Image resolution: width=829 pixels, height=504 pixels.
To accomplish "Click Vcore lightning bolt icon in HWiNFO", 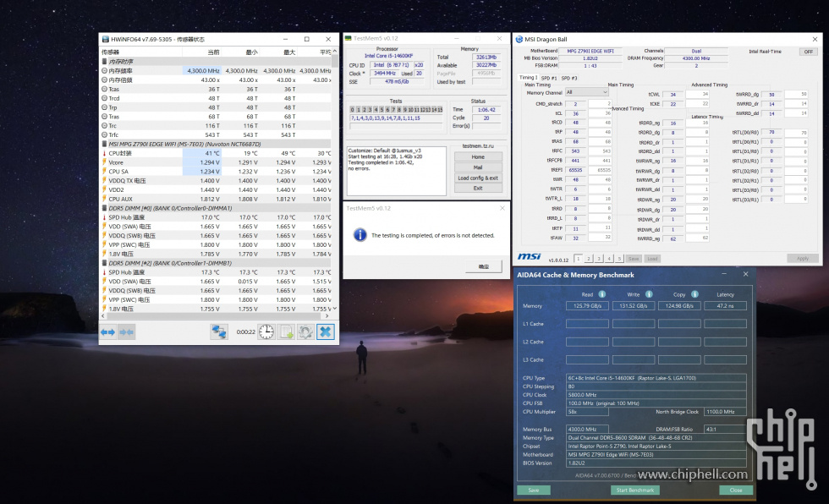I will tap(104, 162).
